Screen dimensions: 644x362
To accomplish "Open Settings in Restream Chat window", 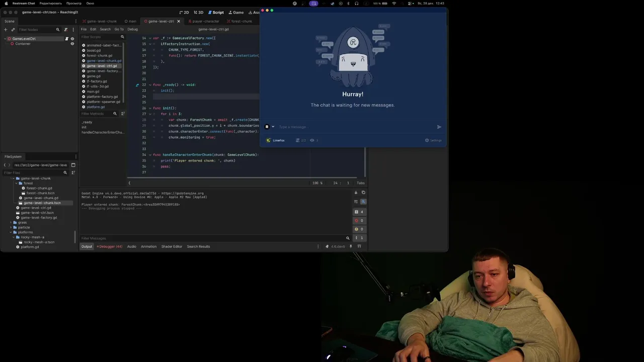I will click(433, 140).
